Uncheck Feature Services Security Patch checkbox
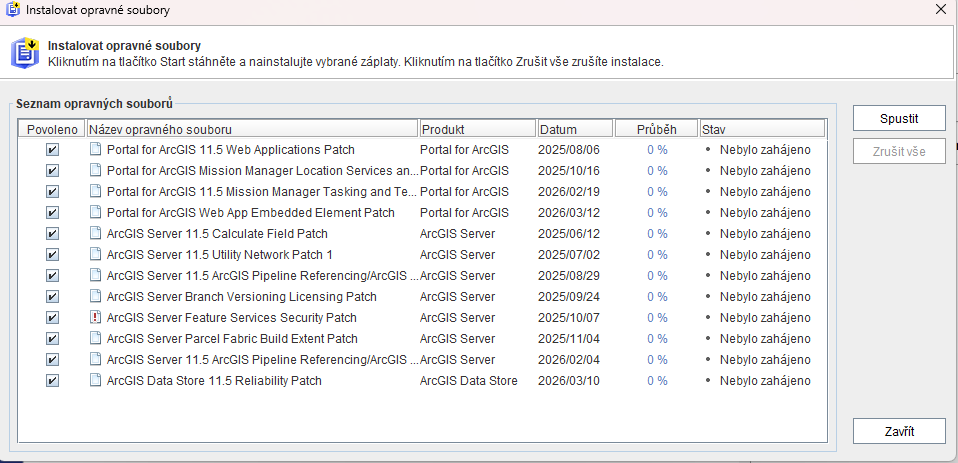Viewport: 958px width, 463px height. pos(53,318)
